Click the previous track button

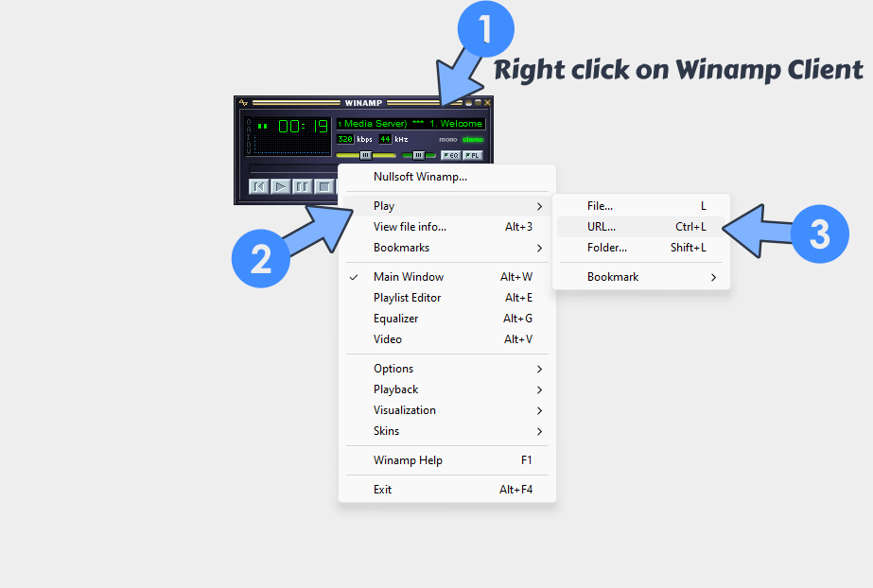258,187
